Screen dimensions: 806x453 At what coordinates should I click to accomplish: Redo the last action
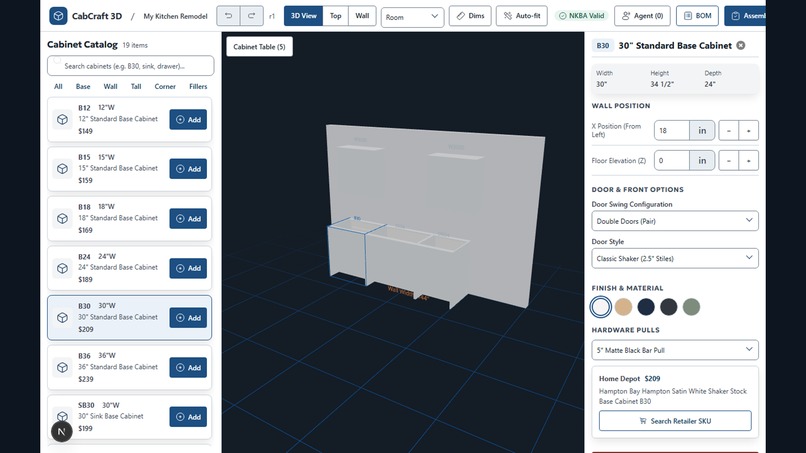tap(251, 16)
